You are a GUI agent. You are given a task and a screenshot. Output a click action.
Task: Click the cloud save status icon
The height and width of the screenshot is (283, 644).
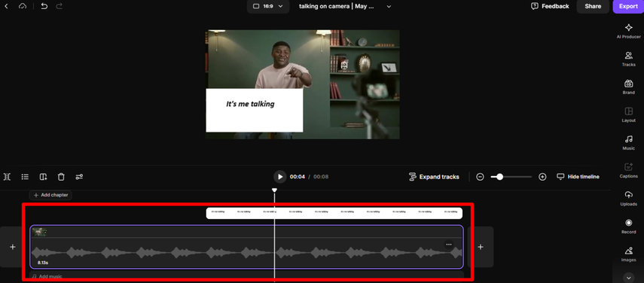(23, 6)
